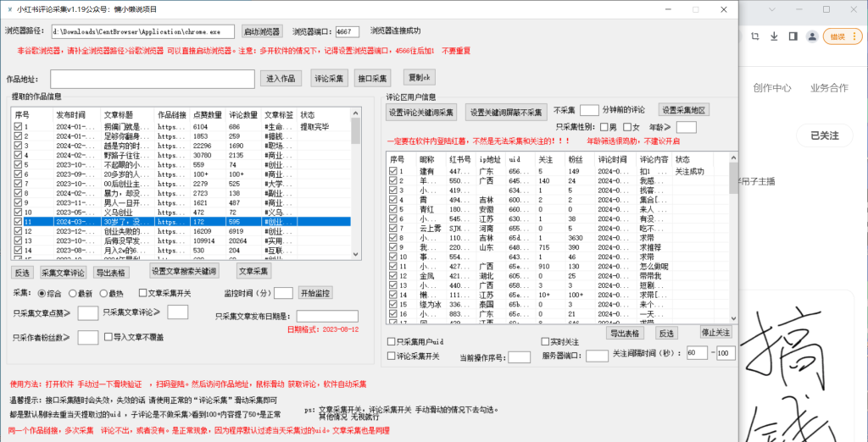Uncheck row 1 checkbox in 提取的作品信息 list

(18, 127)
